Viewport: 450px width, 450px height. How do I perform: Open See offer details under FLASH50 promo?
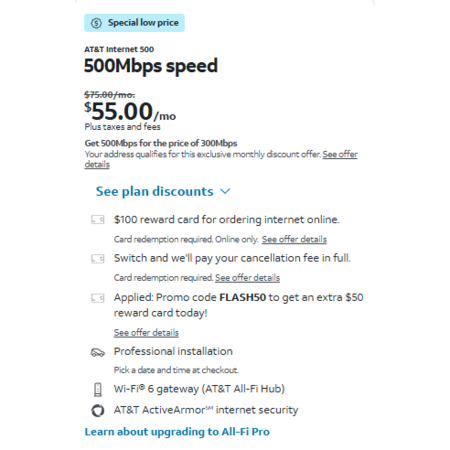pyautogui.click(x=146, y=332)
